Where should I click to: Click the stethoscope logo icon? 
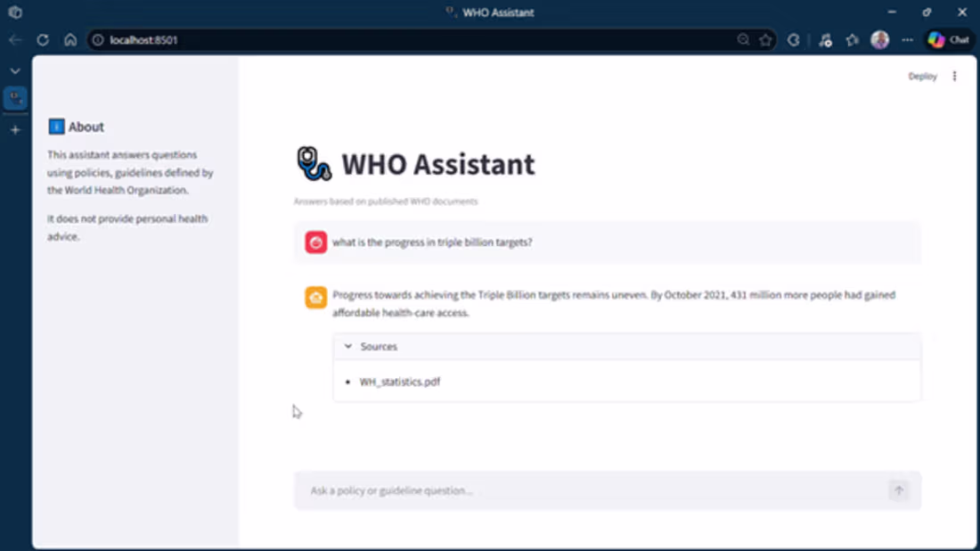coord(314,164)
